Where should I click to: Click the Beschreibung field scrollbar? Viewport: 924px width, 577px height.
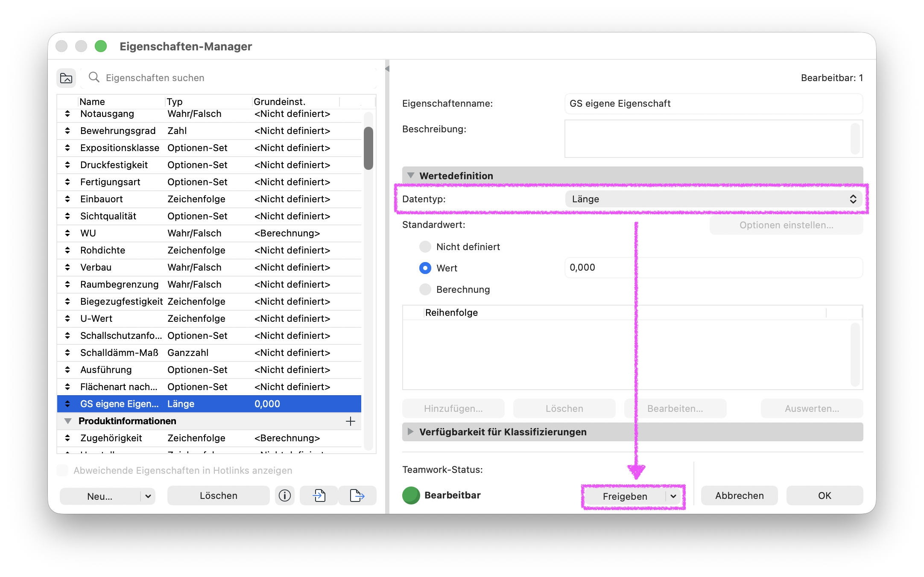855,139
